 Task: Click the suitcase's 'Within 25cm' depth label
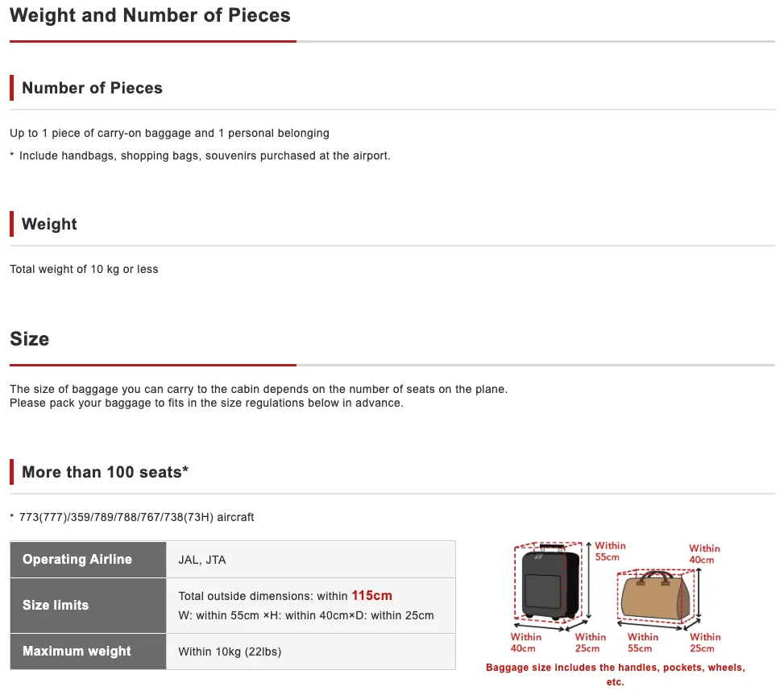(590, 643)
